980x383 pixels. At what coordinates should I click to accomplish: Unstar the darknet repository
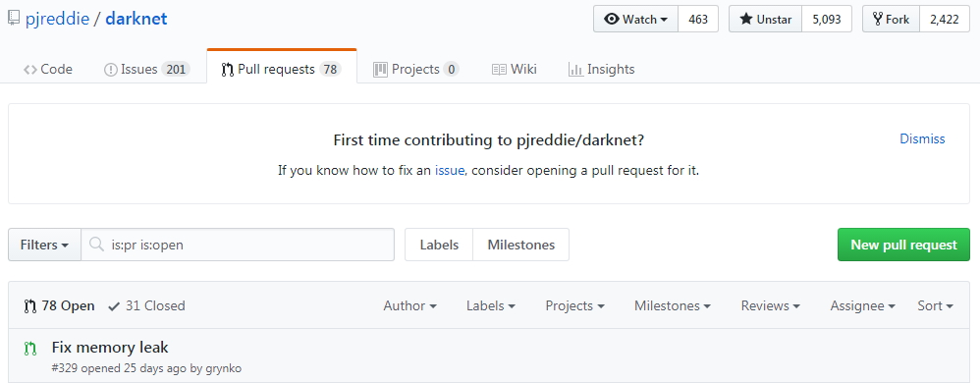pyautogui.click(x=765, y=20)
